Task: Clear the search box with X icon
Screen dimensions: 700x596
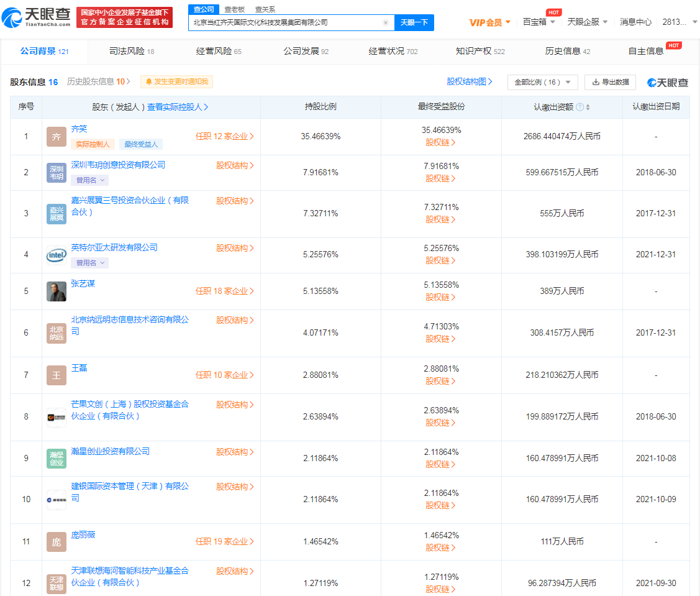Action: click(x=385, y=22)
